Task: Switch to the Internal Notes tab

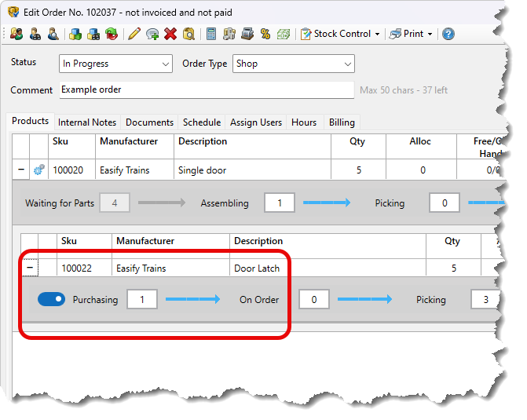Action: coord(87,122)
